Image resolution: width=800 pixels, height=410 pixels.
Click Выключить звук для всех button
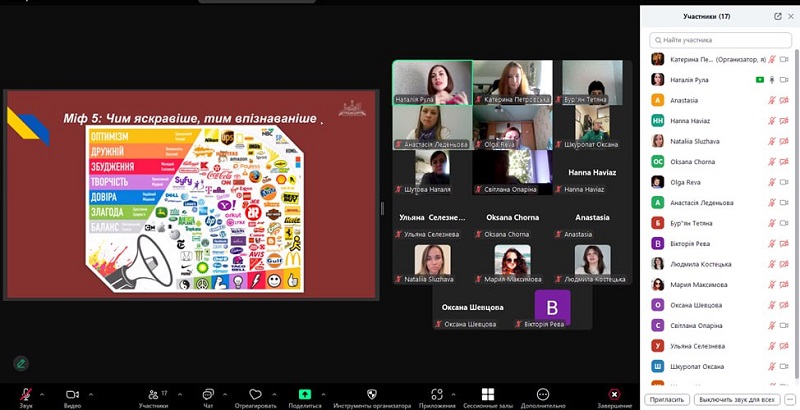click(737, 399)
